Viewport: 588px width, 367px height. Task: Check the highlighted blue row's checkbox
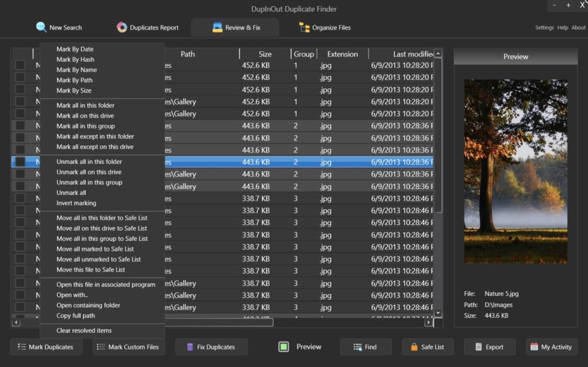(20, 162)
